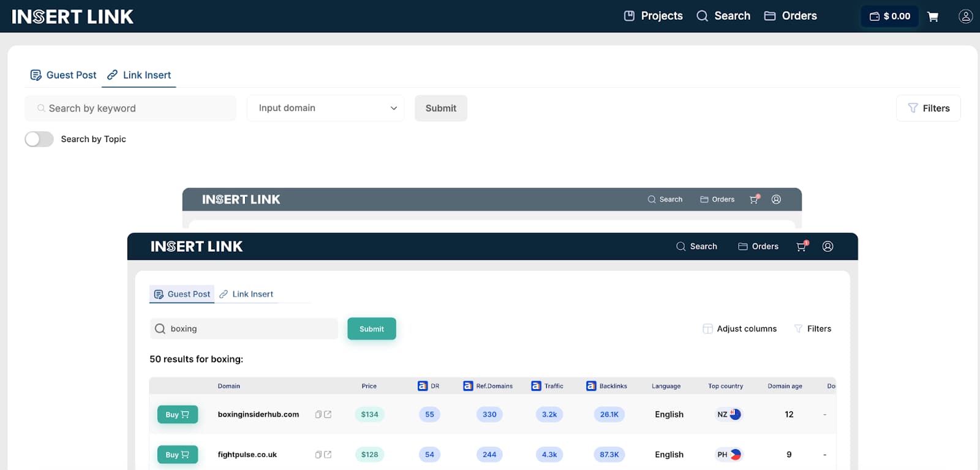This screenshot has height=470, width=980.
Task: Click Orders in the faded preview header
Action: [717, 199]
